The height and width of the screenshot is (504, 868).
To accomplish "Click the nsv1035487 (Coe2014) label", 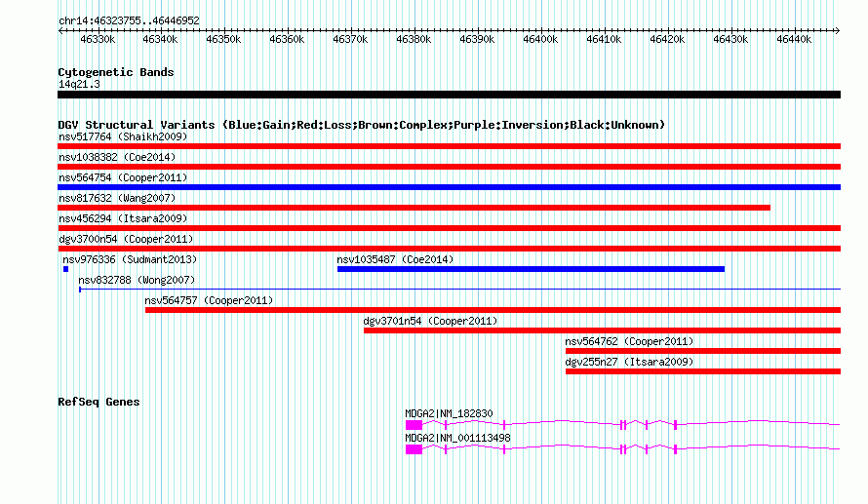I will [x=395, y=259].
